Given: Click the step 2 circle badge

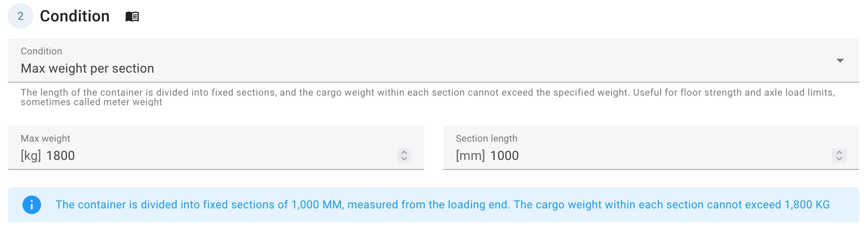Looking at the screenshot, I should (21, 16).
